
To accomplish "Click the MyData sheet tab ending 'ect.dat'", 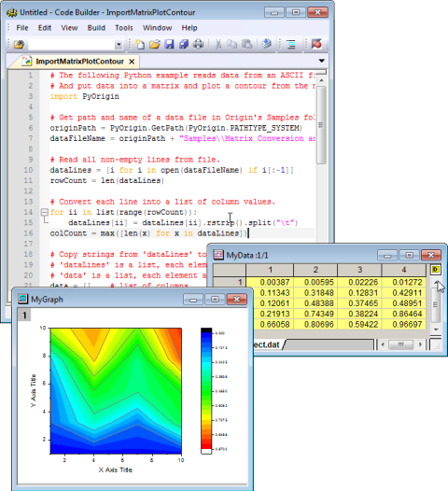I will 267,344.
